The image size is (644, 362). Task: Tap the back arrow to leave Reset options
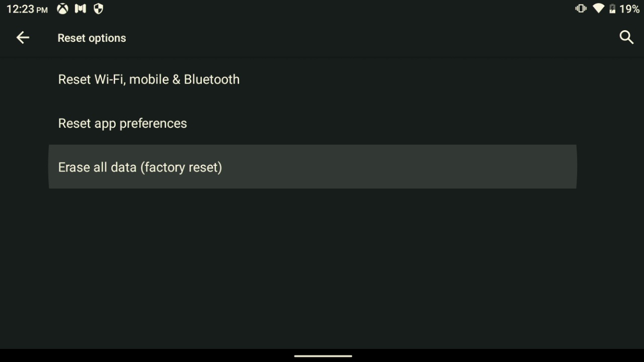[x=23, y=37]
